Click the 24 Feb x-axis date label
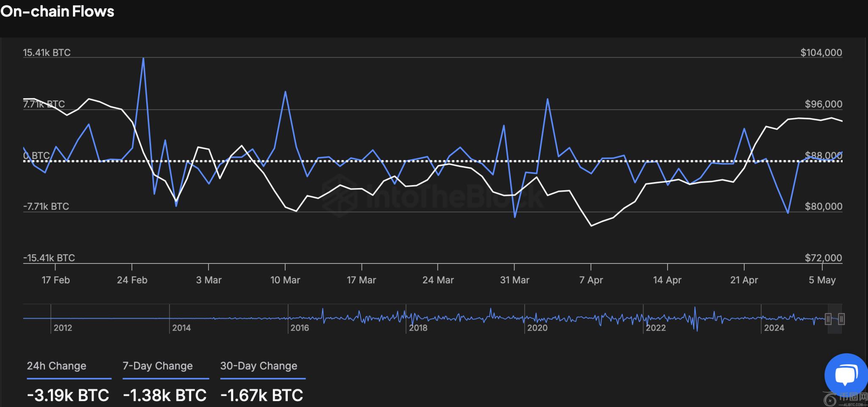The image size is (868, 407). click(132, 280)
